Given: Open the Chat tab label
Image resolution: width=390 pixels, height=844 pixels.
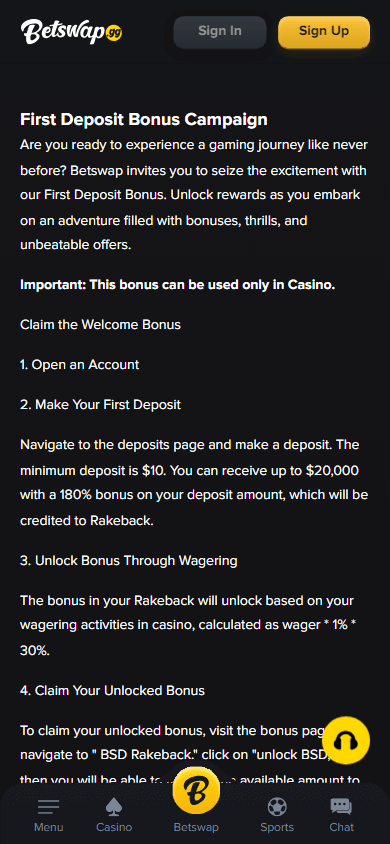Looking at the screenshot, I should [342, 827].
